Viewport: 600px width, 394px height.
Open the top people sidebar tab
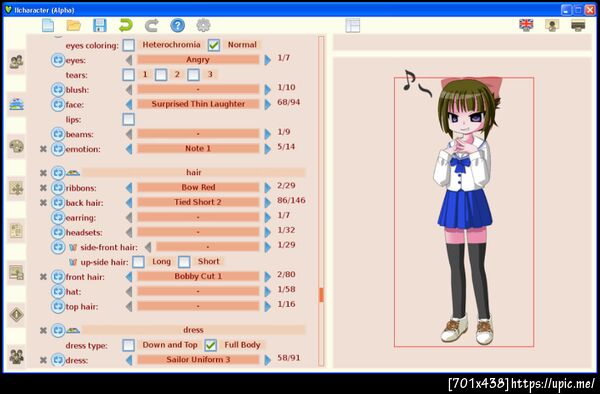tap(16, 62)
